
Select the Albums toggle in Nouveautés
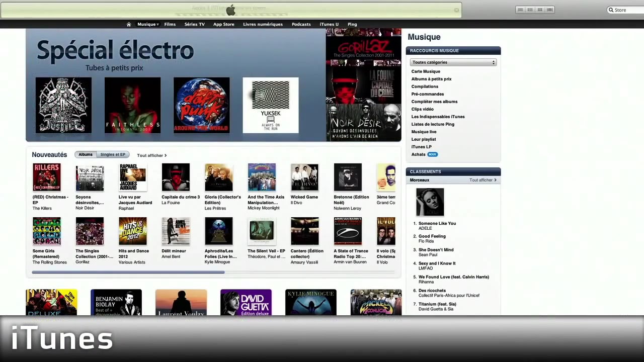tap(86, 155)
